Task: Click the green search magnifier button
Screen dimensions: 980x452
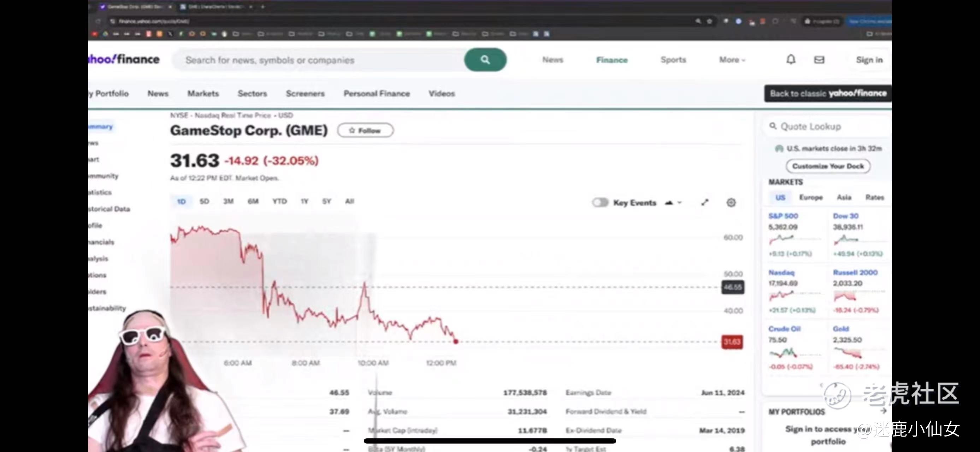Action: (x=485, y=60)
